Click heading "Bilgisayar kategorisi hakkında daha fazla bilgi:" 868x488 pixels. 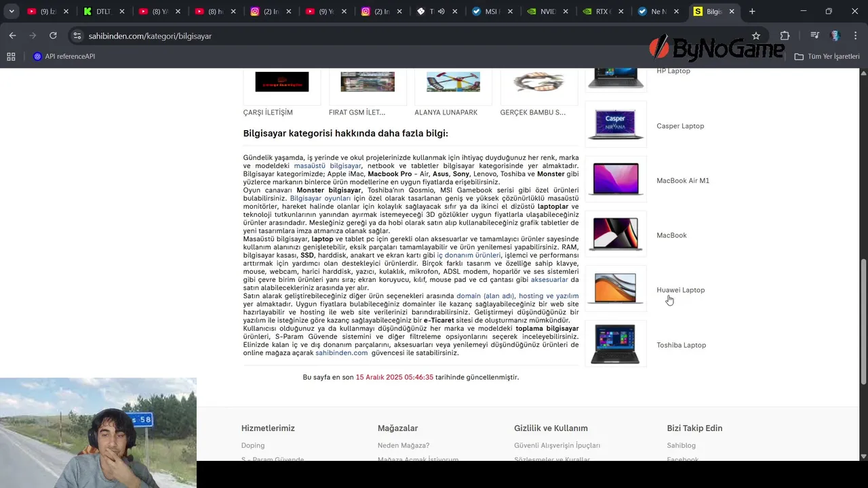click(x=346, y=134)
